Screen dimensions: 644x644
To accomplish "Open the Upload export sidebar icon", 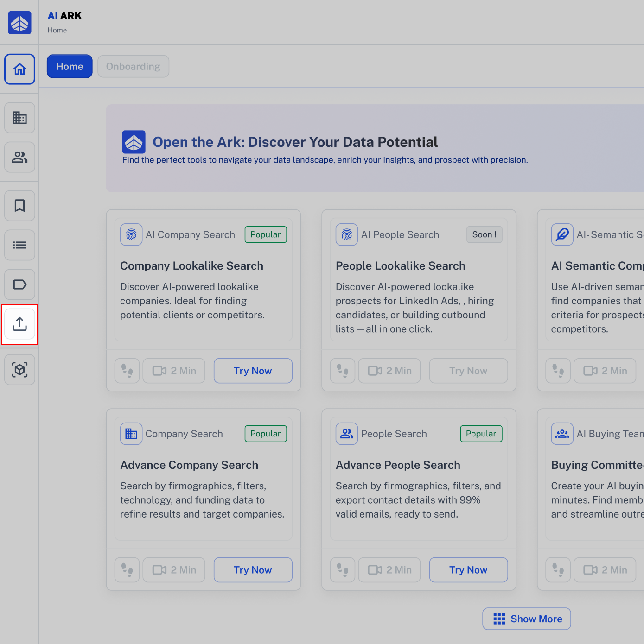I will (20, 324).
